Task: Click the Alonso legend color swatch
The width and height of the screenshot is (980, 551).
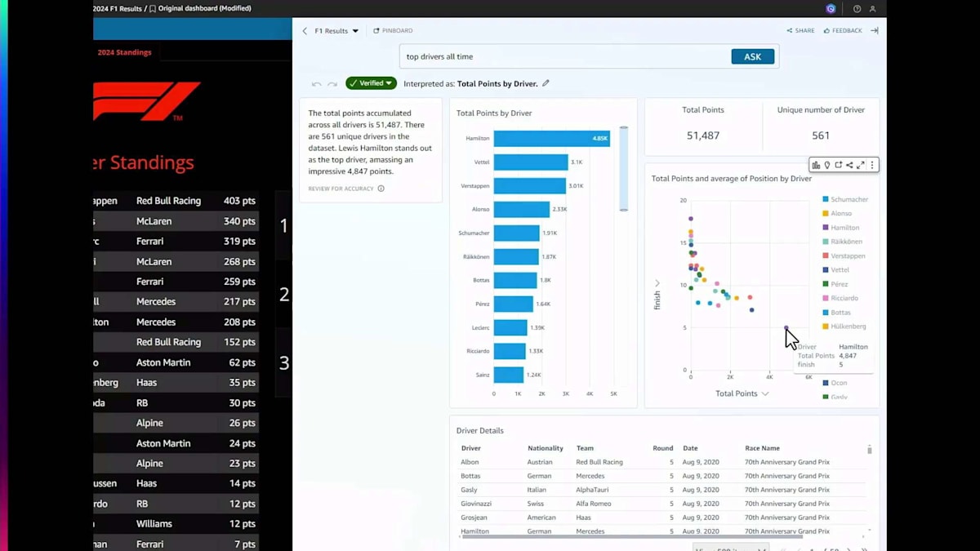Action: pyautogui.click(x=826, y=213)
